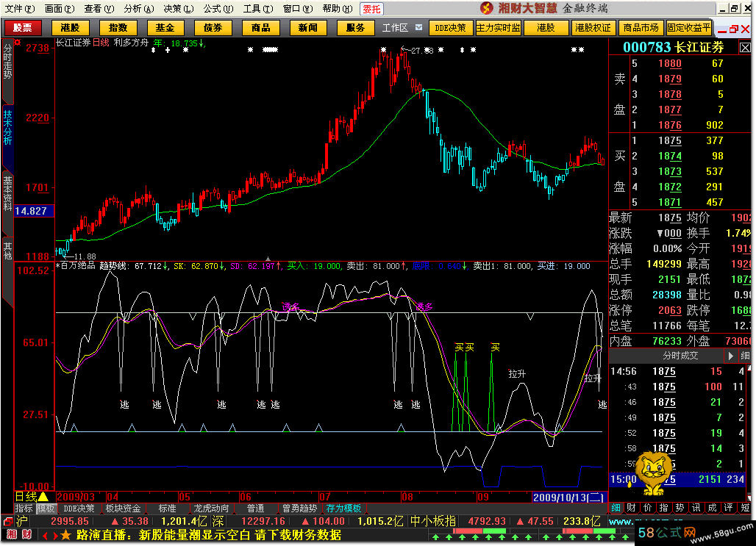
Task: Select the 指标 bottom tab
Action: 24,509
